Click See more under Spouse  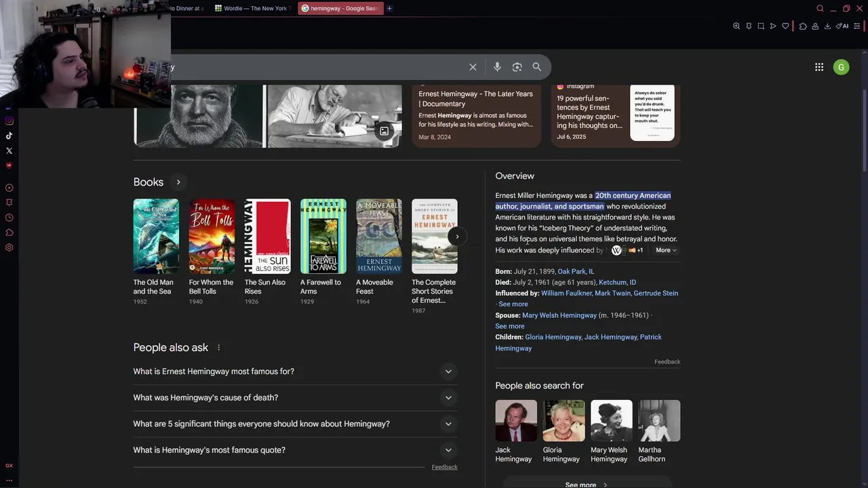510,326
